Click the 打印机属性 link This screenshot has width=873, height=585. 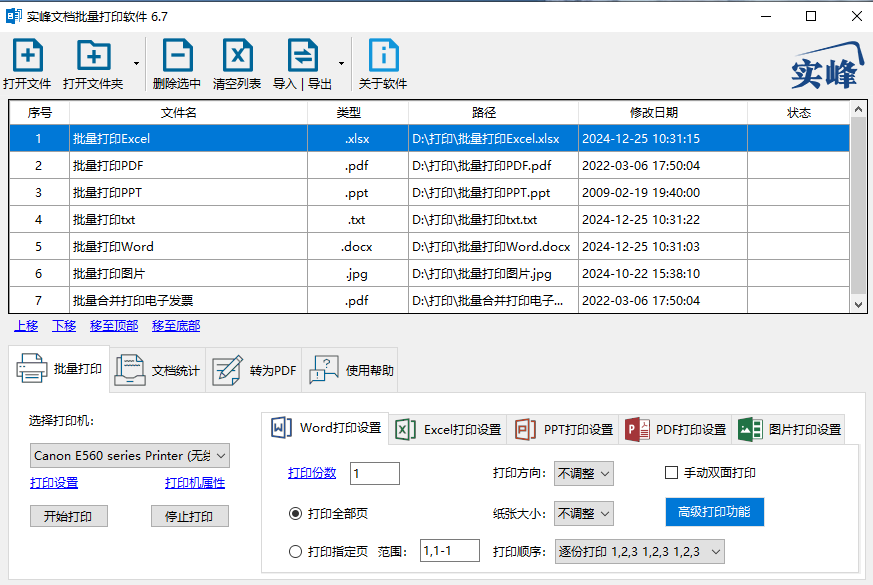click(195, 483)
